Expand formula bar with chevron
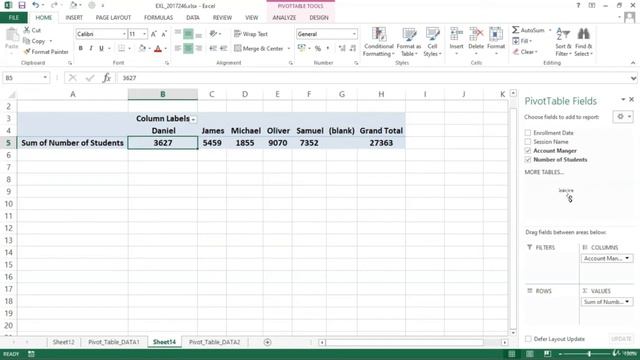The height and width of the screenshot is (360, 640). (x=633, y=78)
